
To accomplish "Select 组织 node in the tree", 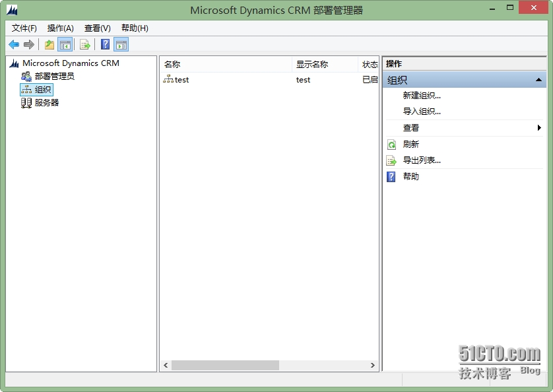I will pyautogui.click(x=43, y=90).
